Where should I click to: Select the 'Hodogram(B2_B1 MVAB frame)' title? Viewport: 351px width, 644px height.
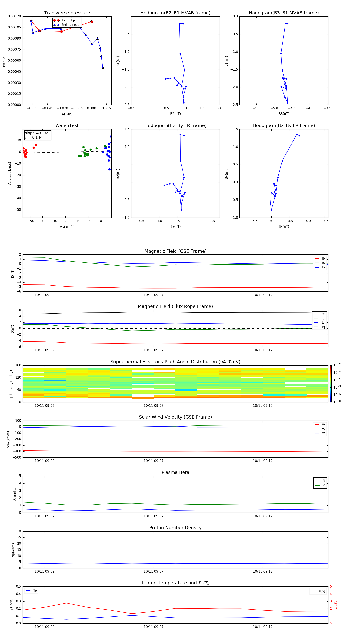coord(175,13)
